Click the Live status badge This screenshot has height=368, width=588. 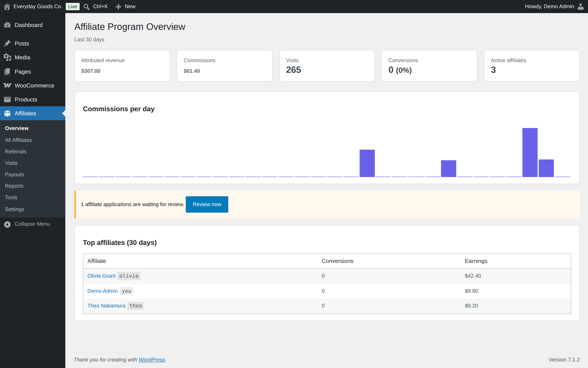click(72, 7)
